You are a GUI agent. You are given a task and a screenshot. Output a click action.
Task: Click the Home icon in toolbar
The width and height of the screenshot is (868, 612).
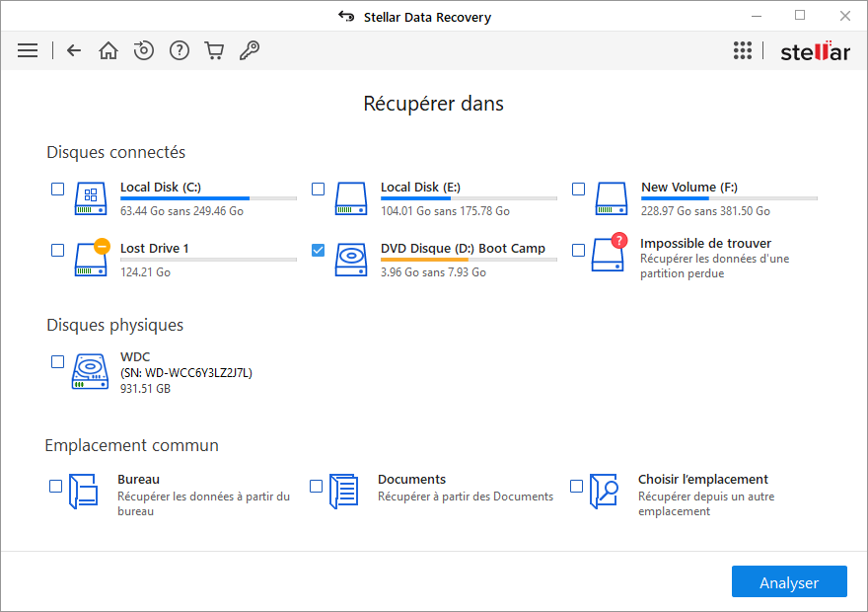(108, 50)
